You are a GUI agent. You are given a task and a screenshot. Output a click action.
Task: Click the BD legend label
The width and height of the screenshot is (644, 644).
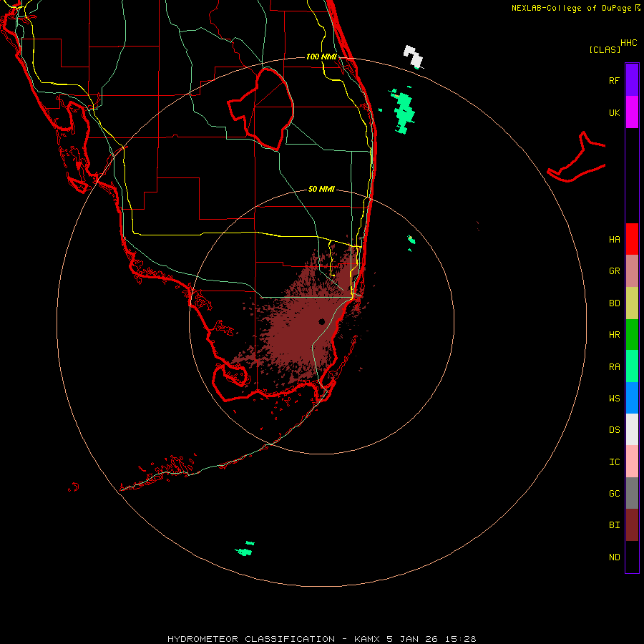[614, 303]
